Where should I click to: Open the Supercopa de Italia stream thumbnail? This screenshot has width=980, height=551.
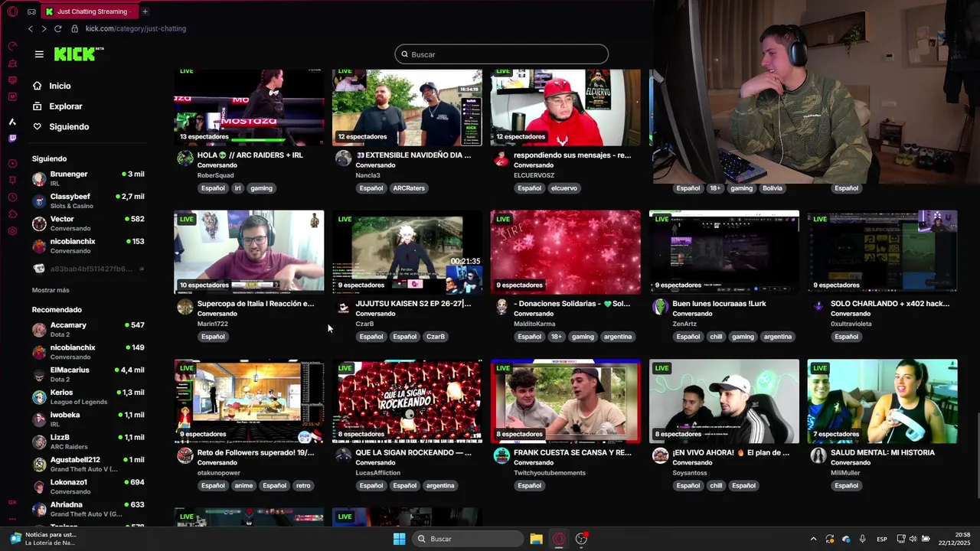(x=249, y=252)
